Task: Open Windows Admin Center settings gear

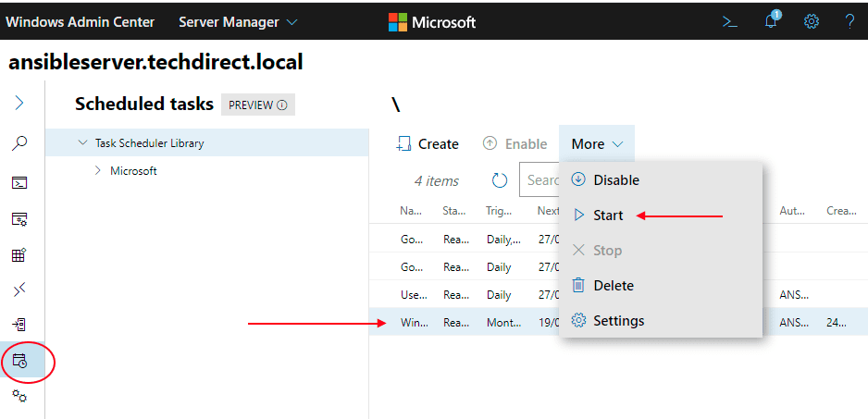Action: [811, 21]
